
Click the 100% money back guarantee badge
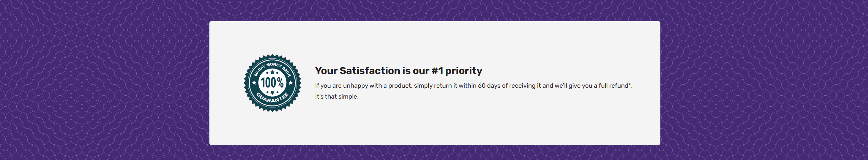272,83
